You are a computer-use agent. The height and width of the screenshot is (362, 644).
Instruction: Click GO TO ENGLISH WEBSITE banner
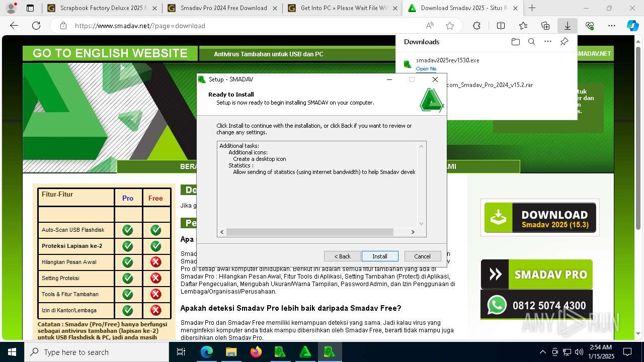[110, 53]
